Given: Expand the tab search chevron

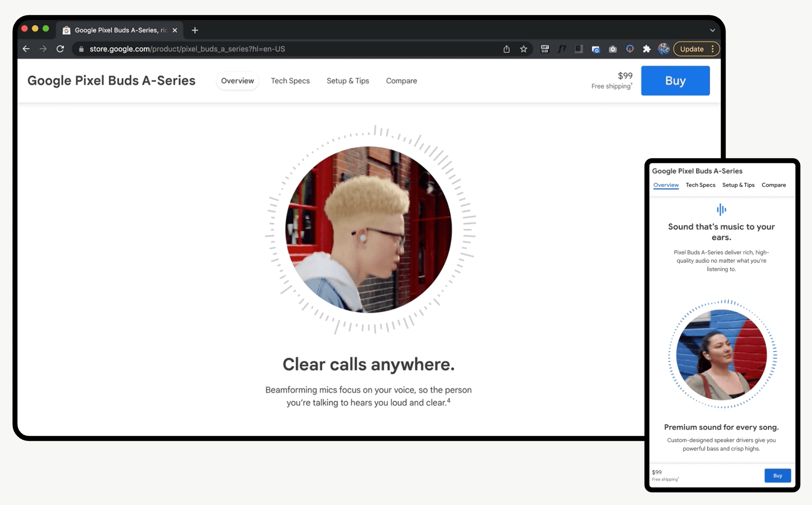Looking at the screenshot, I should (x=712, y=30).
